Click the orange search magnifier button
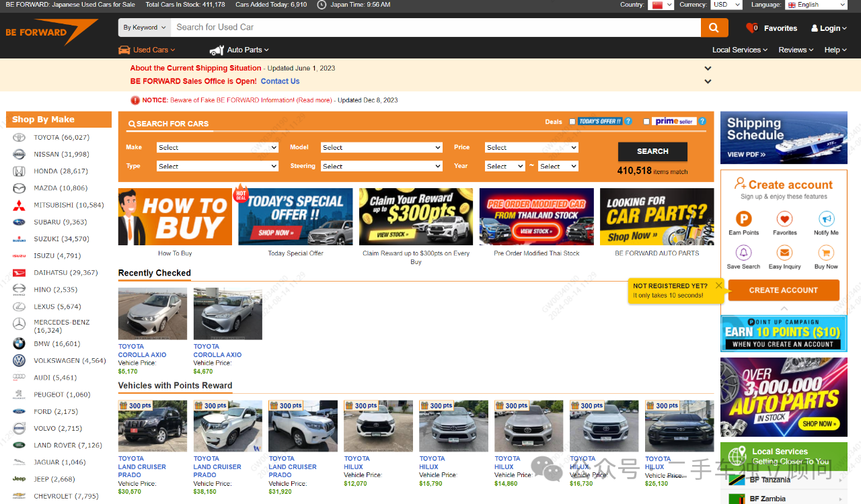 click(714, 28)
